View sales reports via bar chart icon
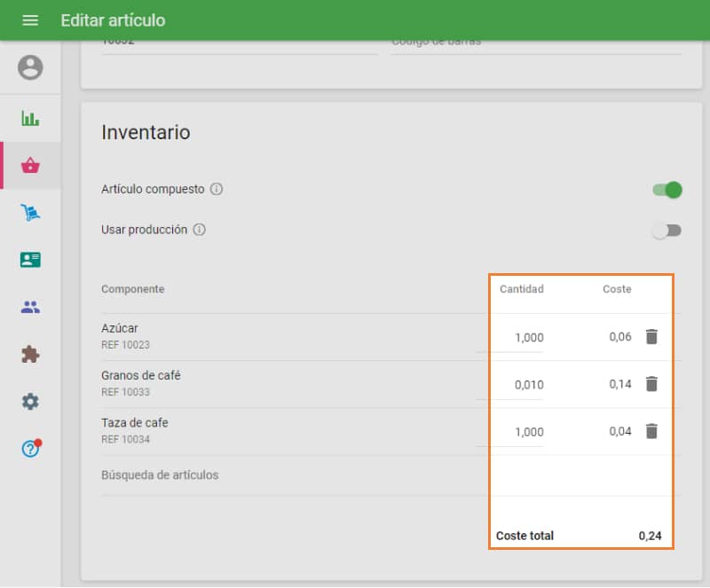 pyautogui.click(x=29, y=118)
